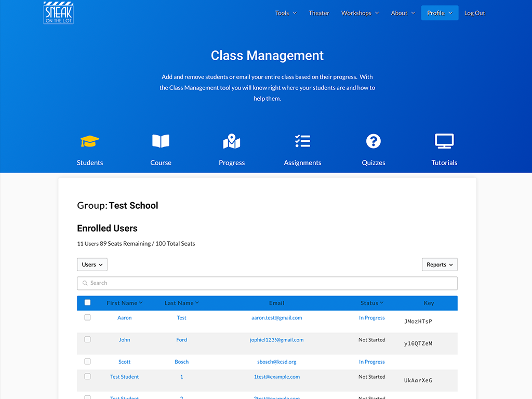
Task: Open the Quizzes label tab
Action: point(373,163)
